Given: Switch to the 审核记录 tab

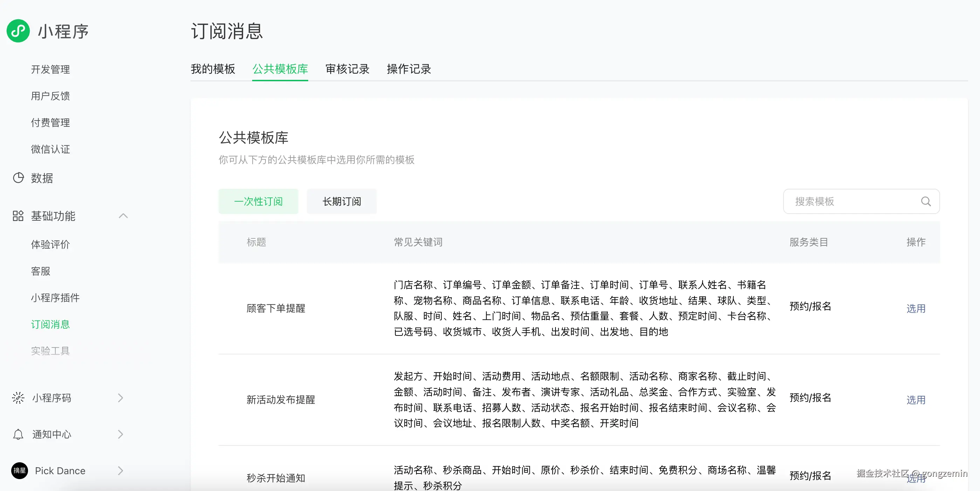Looking at the screenshot, I should click(x=347, y=69).
